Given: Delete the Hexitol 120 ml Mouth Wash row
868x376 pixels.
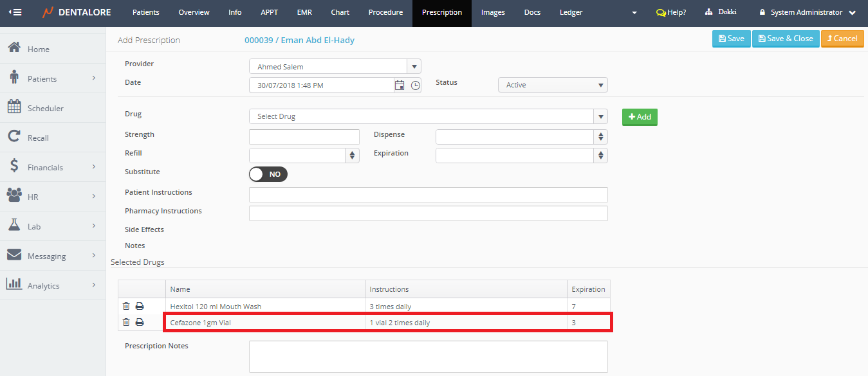Looking at the screenshot, I should pyautogui.click(x=126, y=307).
